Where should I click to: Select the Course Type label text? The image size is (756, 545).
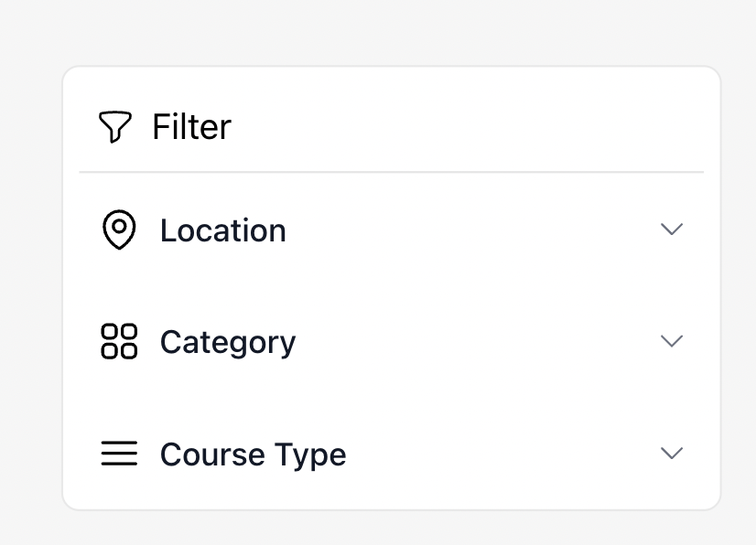(x=253, y=454)
